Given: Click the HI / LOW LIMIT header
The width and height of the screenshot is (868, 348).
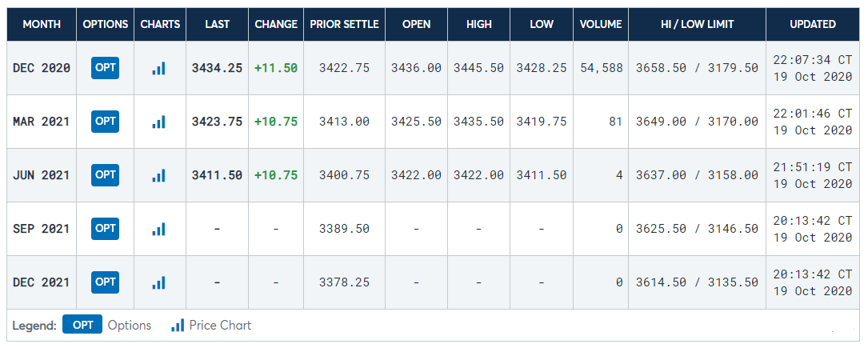Looking at the screenshot, I should point(697,24).
